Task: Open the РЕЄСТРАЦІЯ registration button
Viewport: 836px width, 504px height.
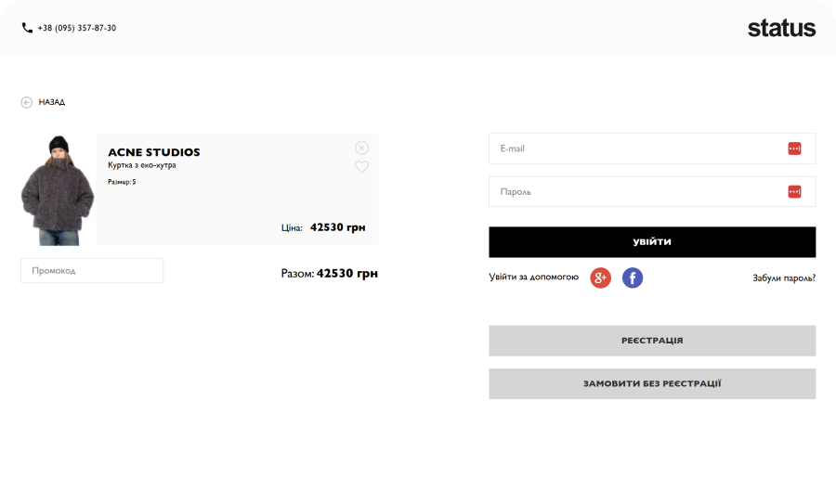Action: tap(652, 341)
